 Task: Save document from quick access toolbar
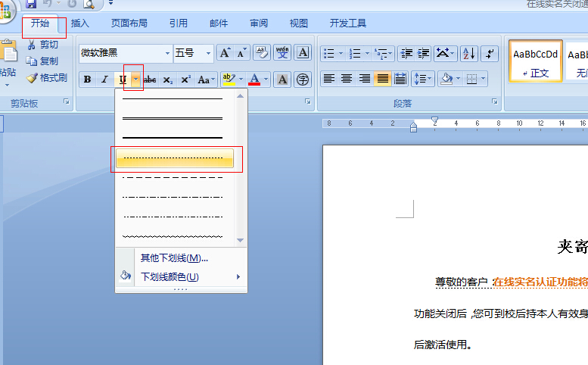[31, 4]
